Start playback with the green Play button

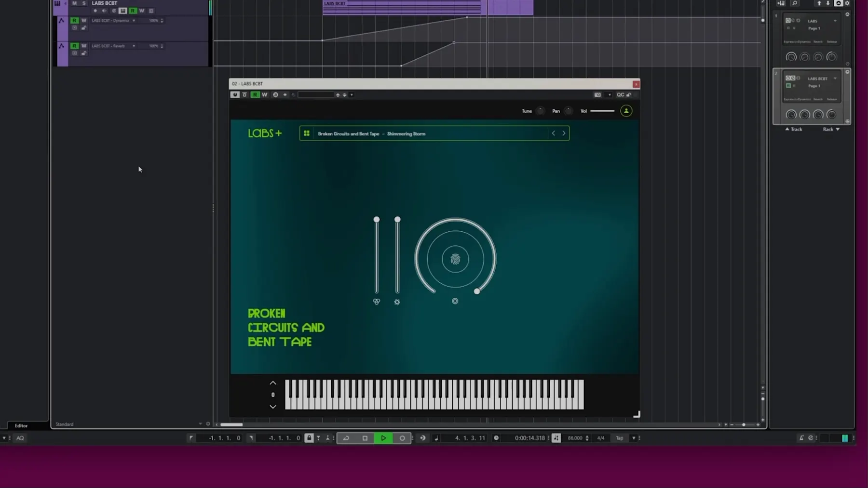(383, 438)
